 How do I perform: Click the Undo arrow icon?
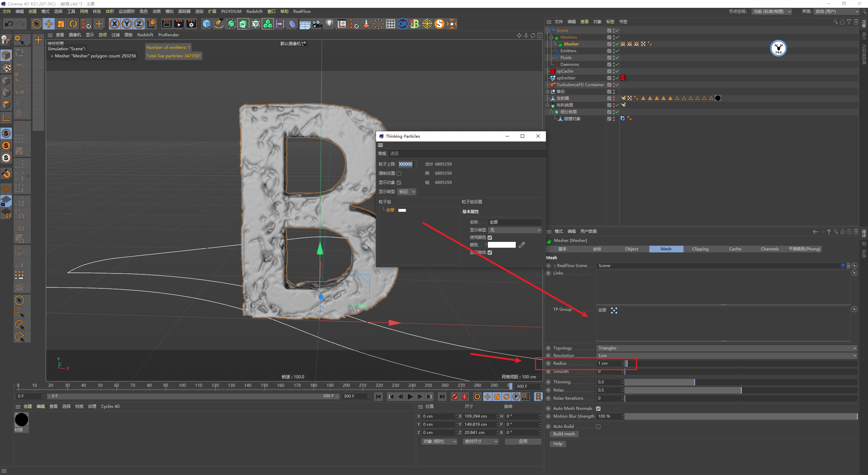click(x=9, y=24)
